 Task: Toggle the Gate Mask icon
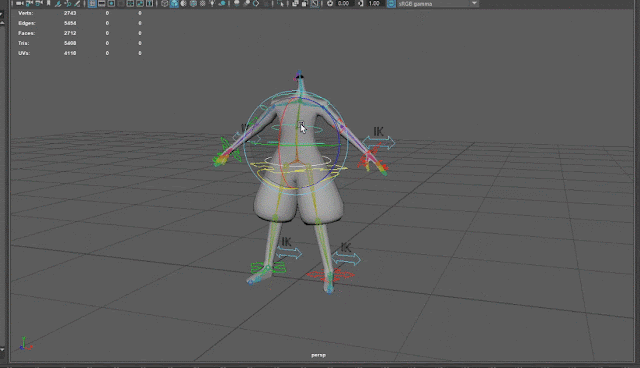pos(121,3)
